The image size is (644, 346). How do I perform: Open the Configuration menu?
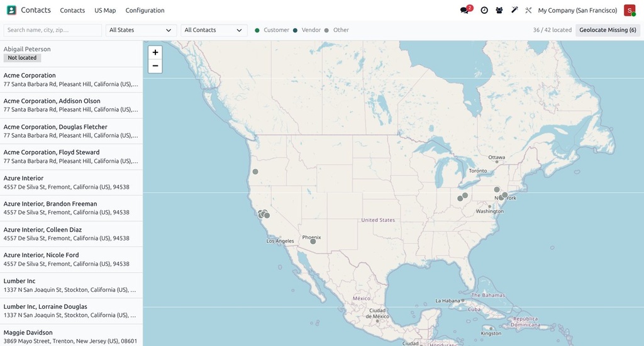pos(145,10)
